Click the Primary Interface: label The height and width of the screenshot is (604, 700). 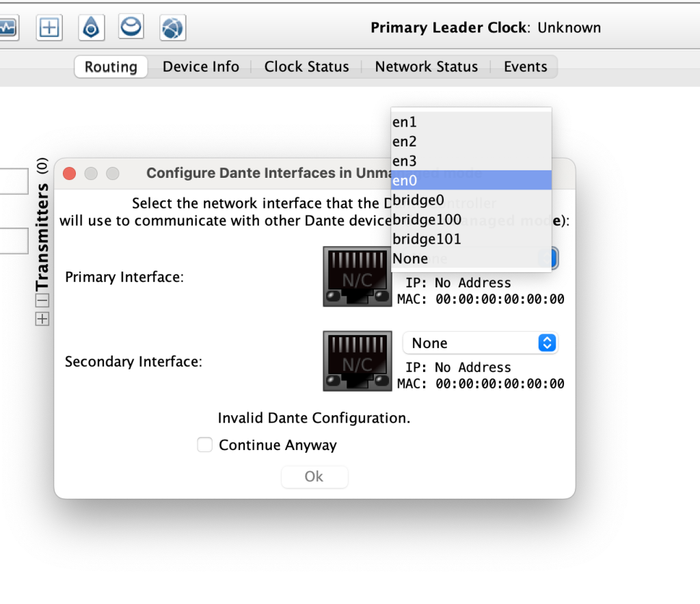click(x=124, y=277)
